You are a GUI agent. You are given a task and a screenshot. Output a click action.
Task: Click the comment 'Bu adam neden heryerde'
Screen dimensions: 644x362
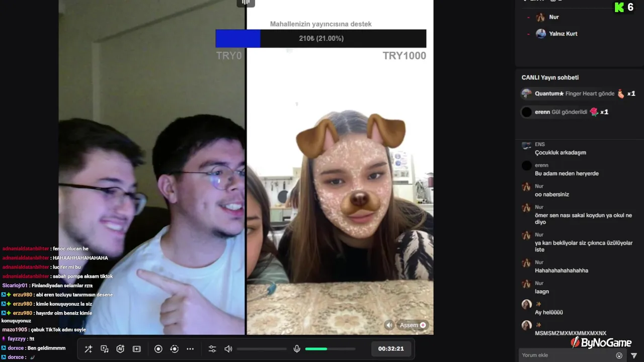(x=567, y=173)
